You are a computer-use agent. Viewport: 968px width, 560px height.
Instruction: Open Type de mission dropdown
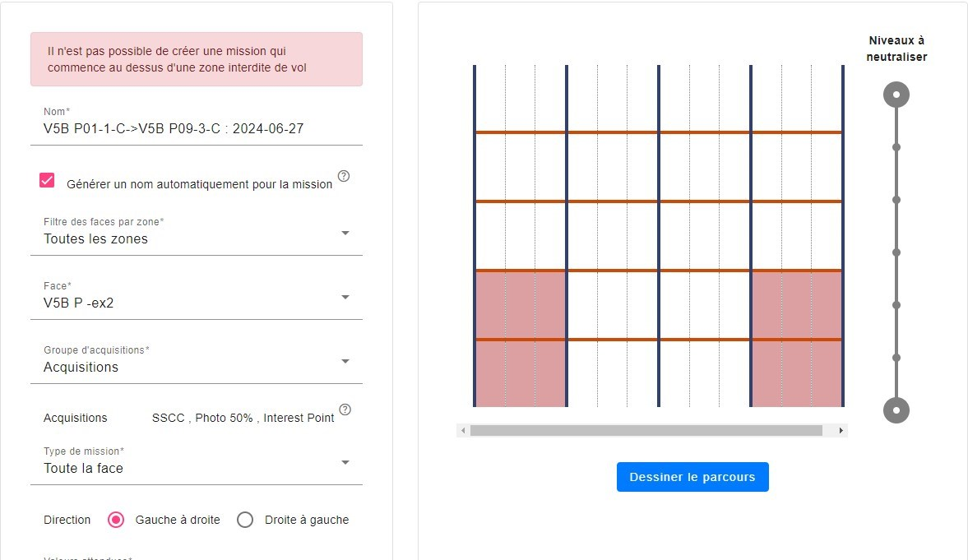tap(197, 462)
